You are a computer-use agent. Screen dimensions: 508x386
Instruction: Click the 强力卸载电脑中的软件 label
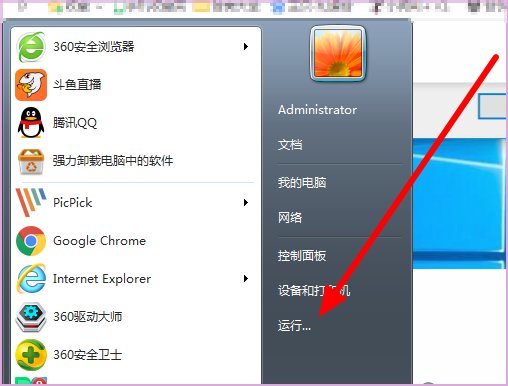click(x=113, y=161)
